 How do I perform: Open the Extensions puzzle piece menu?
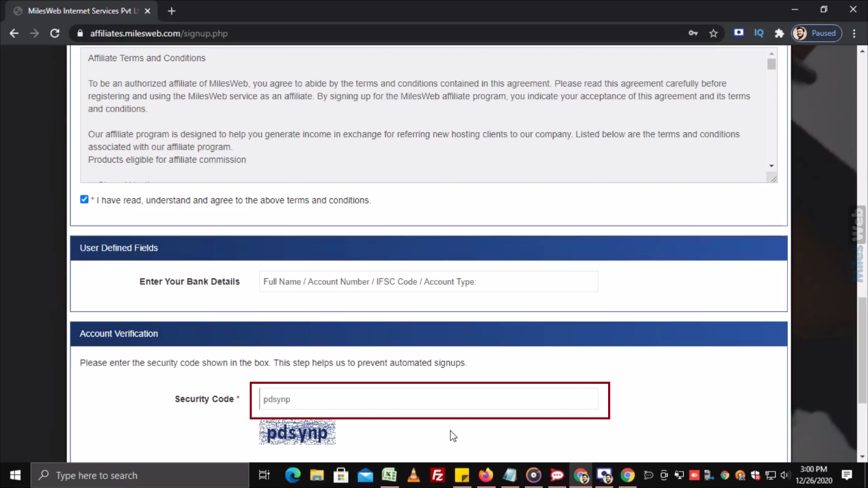pyautogui.click(x=779, y=33)
